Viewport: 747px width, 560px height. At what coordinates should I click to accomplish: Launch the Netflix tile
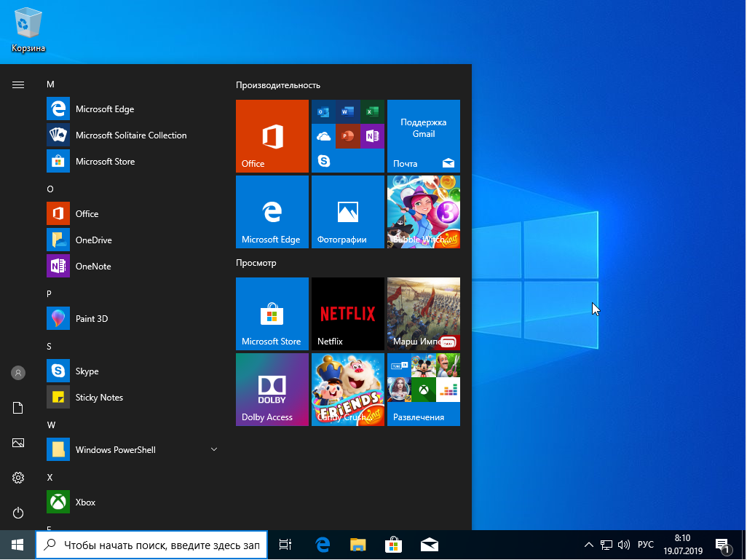point(348,314)
